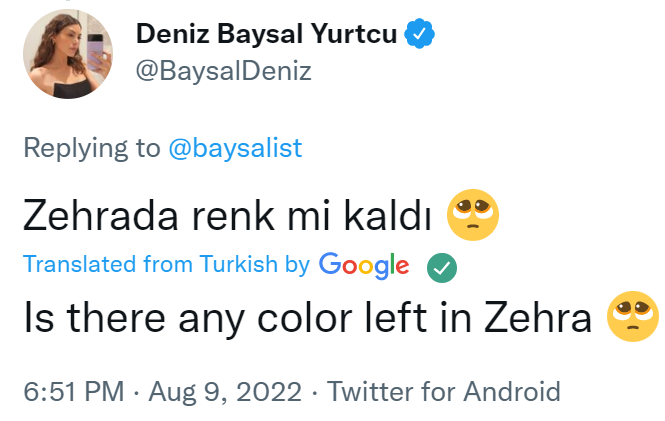Viewport: 665px width, 421px height.
Task: Click the blue verified badge
Action: click(418, 35)
